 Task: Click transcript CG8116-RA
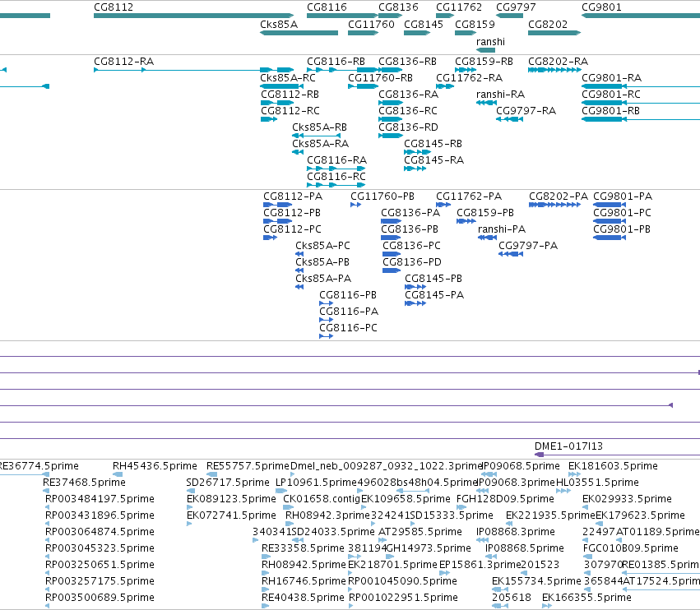click(336, 169)
